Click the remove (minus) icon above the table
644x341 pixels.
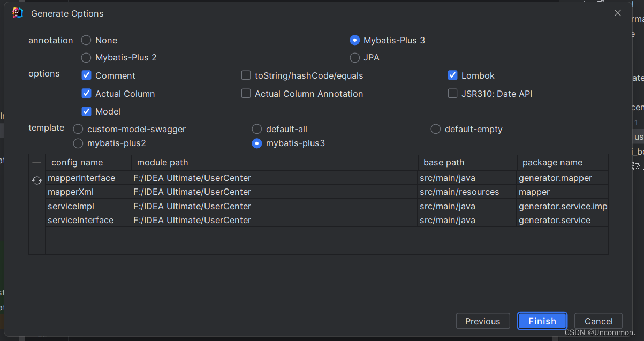pos(36,162)
